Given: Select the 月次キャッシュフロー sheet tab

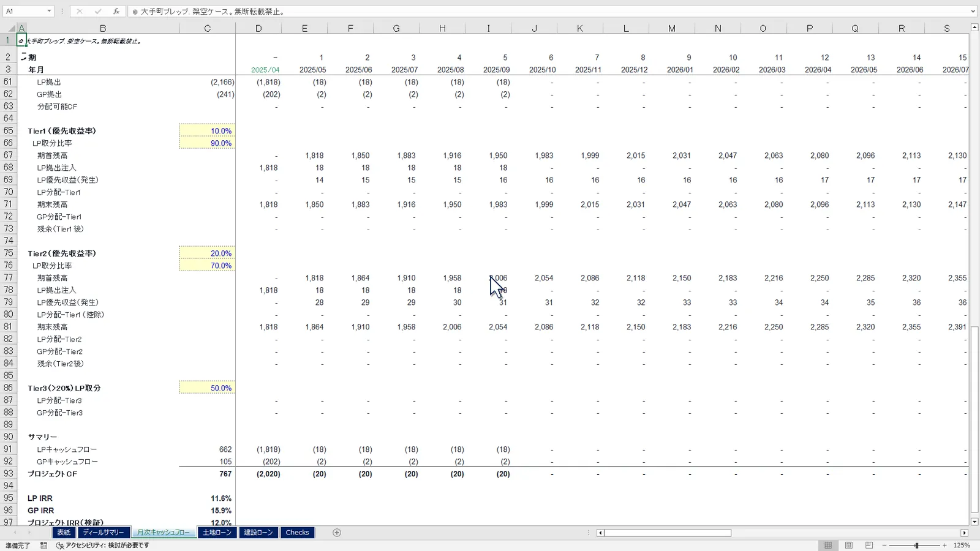Looking at the screenshot, I should click(x=164, y=533).
